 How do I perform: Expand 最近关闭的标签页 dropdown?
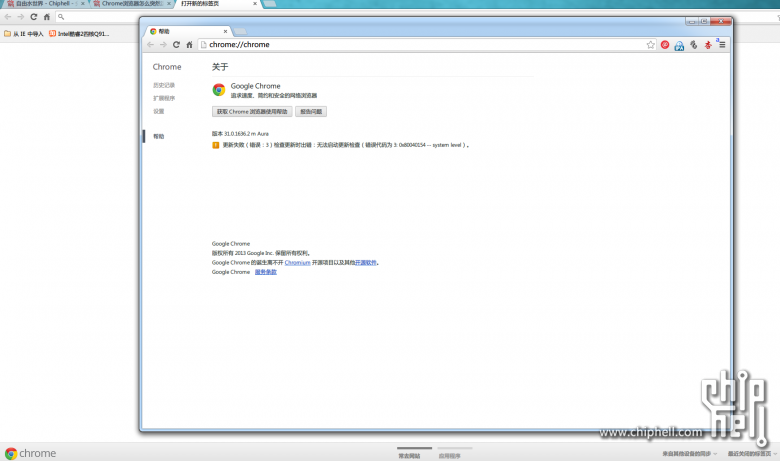pos(752,454)
